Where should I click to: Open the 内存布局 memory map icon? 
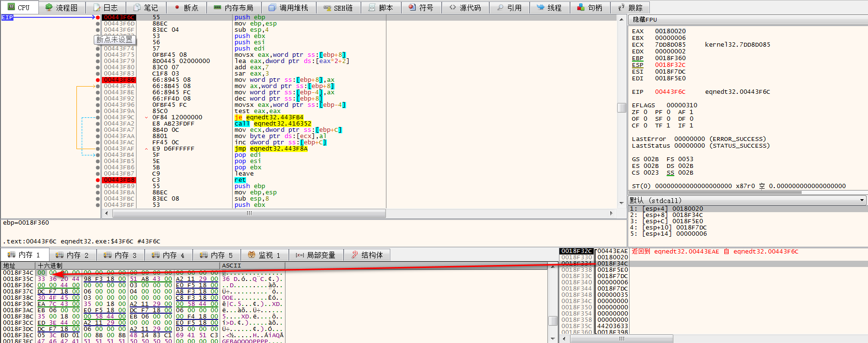pos(218,7)
